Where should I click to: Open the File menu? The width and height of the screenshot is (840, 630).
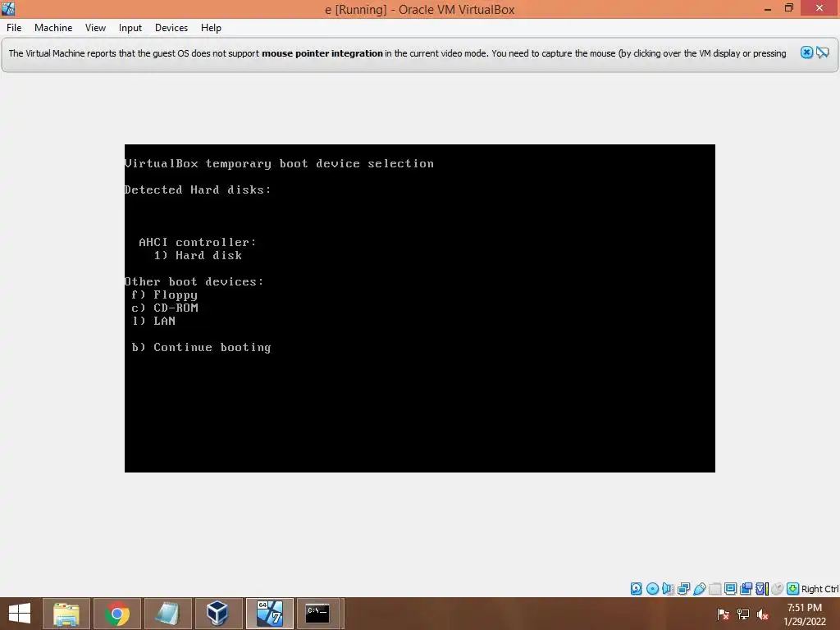coord(14,28)
